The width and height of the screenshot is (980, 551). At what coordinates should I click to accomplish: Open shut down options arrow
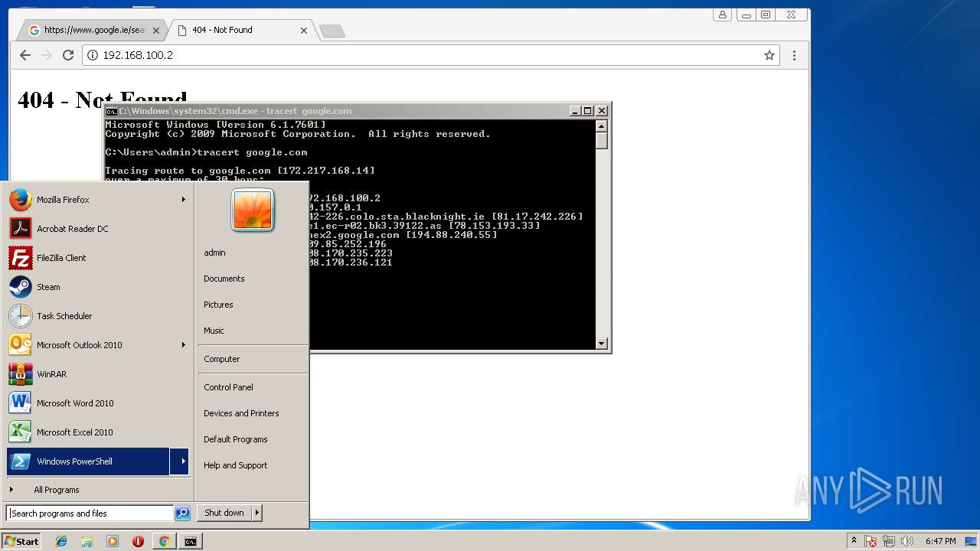click(257, 513)
